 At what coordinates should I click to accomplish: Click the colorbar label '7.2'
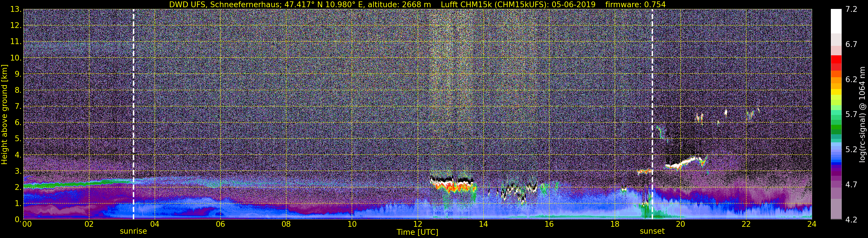851,10
